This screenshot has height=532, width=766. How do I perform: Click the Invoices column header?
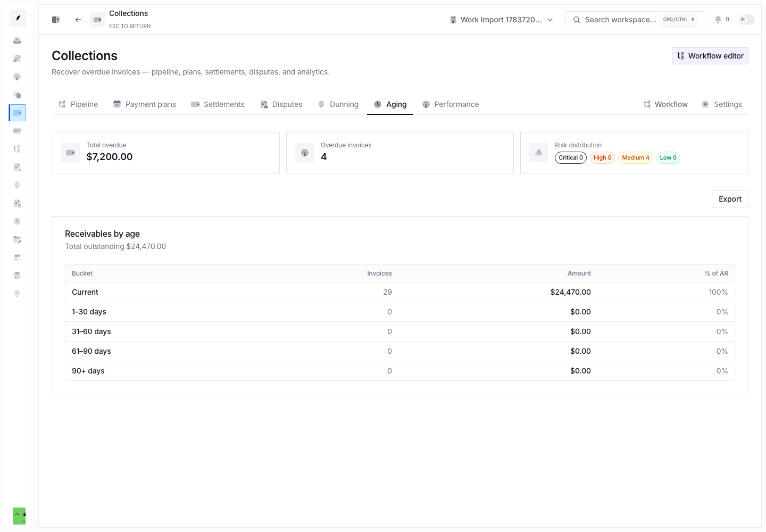[379, 273]
